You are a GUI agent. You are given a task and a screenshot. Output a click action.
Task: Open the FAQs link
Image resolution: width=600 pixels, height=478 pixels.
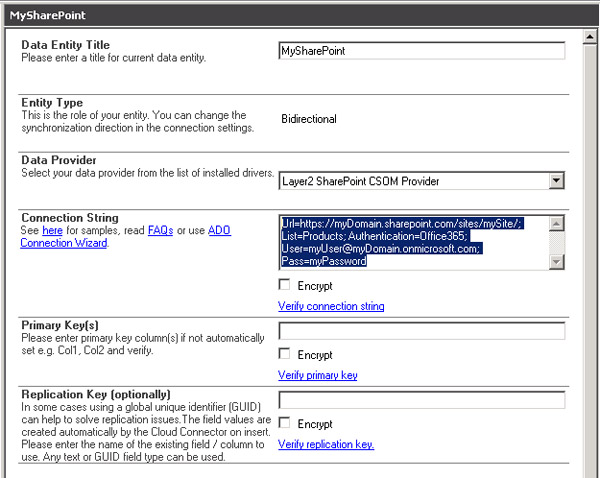pos(160,230)
